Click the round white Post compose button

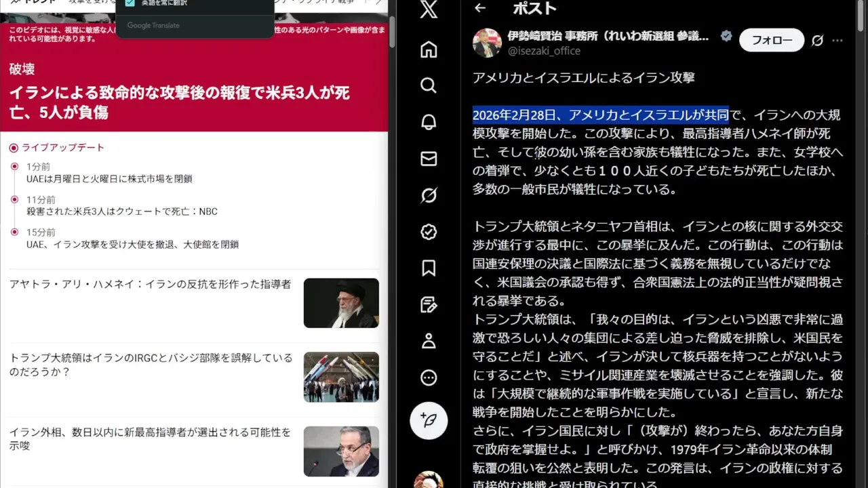coord(429,420)
